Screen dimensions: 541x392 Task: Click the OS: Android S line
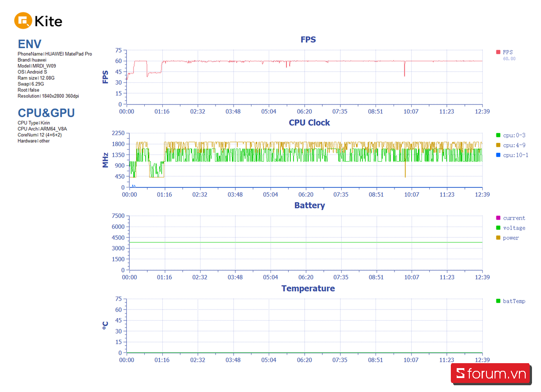(32, 72)
